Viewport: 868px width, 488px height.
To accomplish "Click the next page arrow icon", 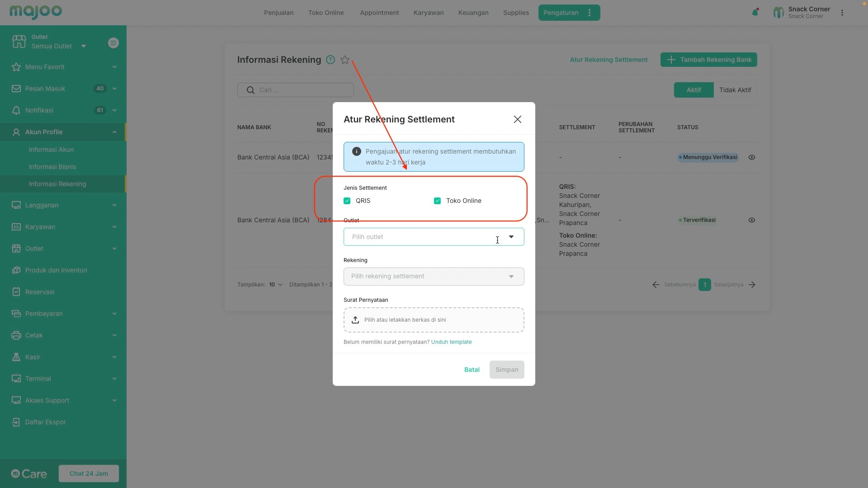I will (x=752, y=285).
